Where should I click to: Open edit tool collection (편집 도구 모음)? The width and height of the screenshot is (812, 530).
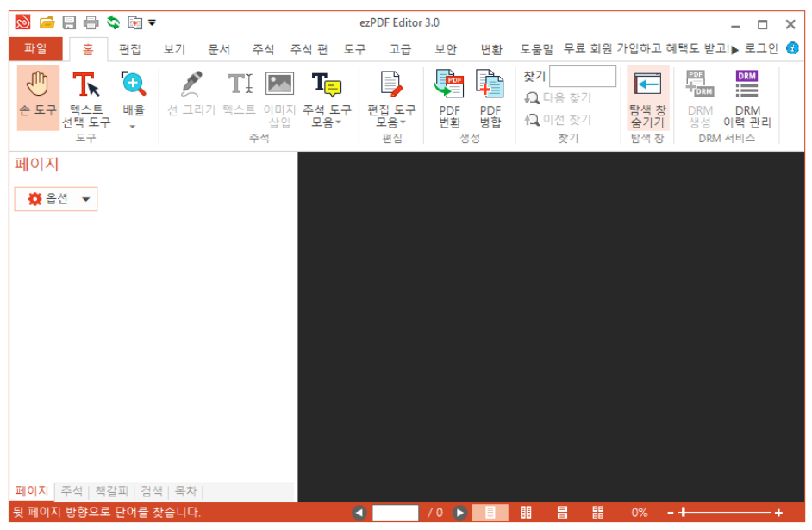click(391, 99)
